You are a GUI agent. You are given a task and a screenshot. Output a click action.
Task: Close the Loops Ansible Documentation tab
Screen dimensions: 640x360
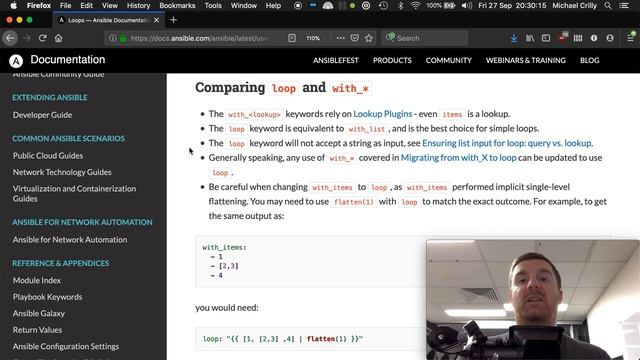point(156,20)
